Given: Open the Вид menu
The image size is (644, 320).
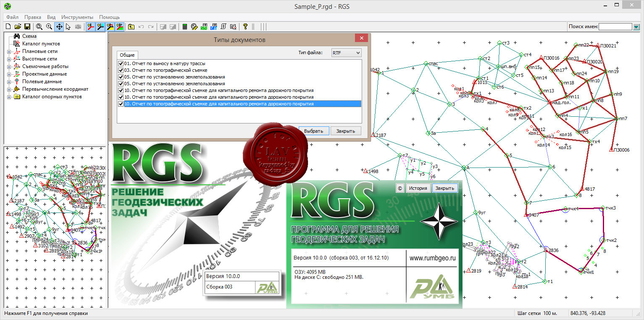Looking at the screenshot, I should [x=51, y=17].
